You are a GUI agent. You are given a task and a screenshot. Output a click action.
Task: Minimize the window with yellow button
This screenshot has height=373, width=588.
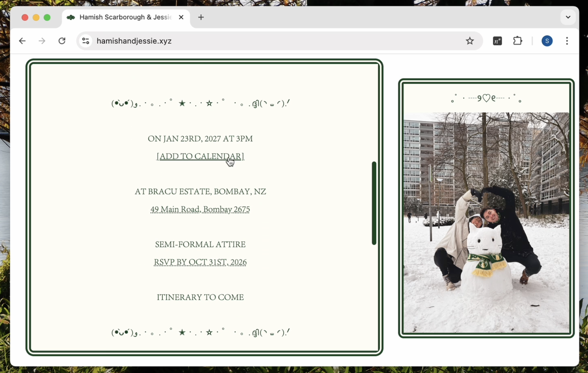(x=36, y=17)
